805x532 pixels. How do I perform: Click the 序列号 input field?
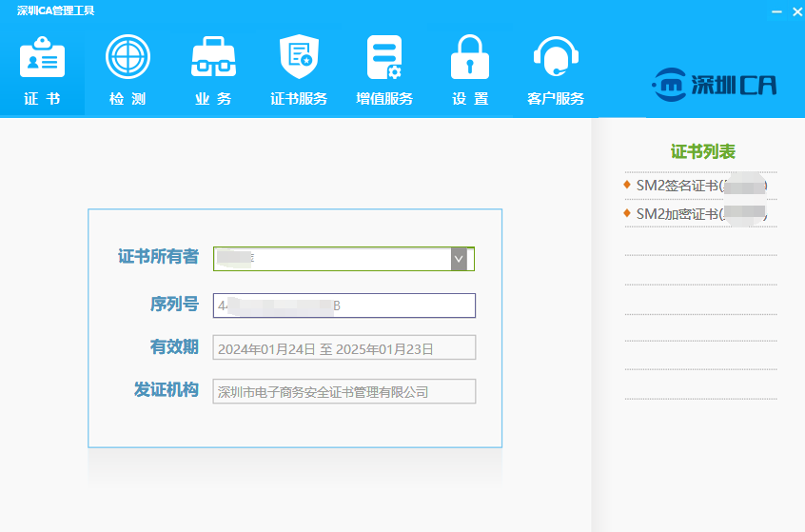(344, 305)
